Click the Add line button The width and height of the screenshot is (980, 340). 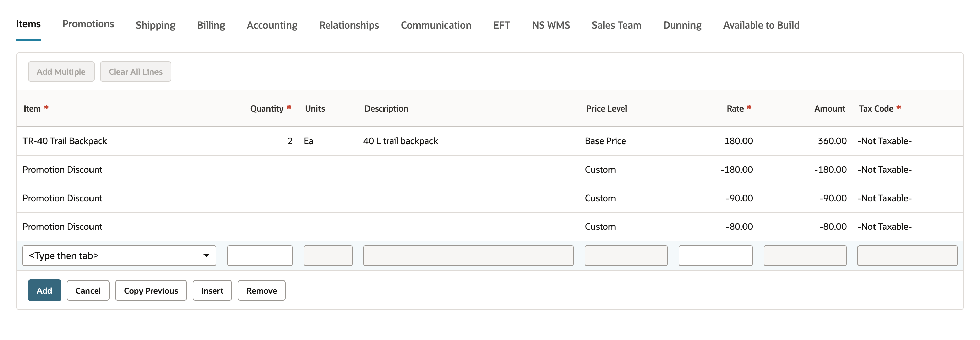pos(44,291)
